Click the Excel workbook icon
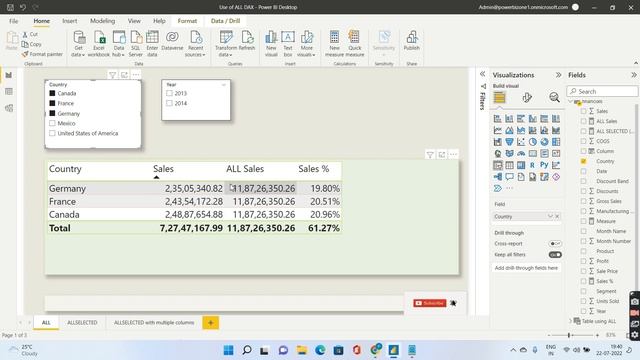Screen dimensions: 640x360 click(x=99, y=43)
